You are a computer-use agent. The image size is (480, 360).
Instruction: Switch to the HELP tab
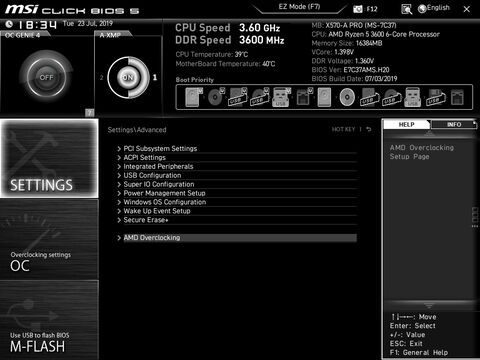pyautogui.click(x=406, y=125)
